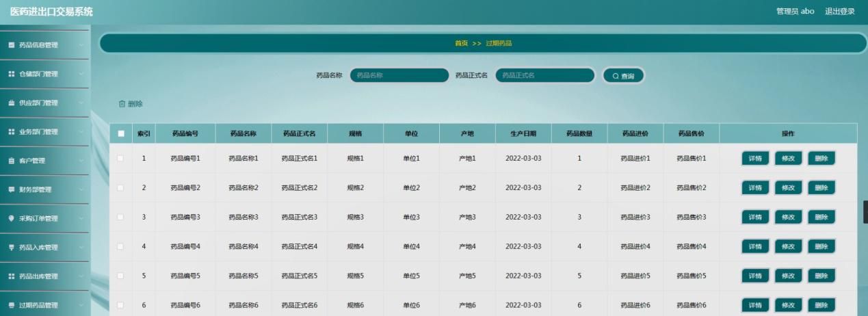Viewport: 868px width, 316px height.
Task: Open the 药品信息管理 sidebar menu
Action: [x=44, y=45]
